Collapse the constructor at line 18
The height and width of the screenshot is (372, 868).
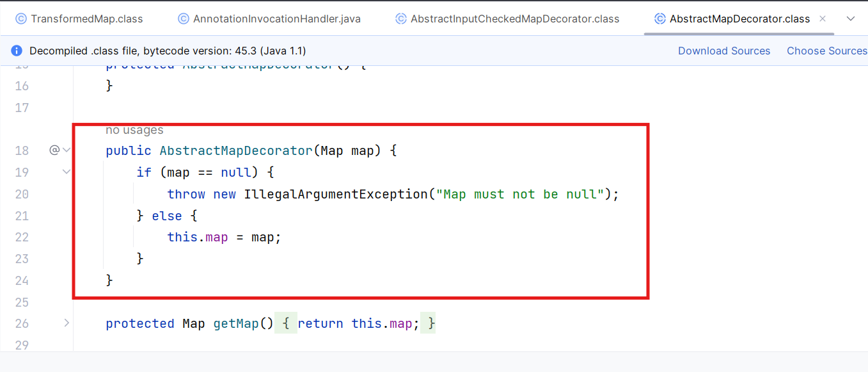[67, 150]
